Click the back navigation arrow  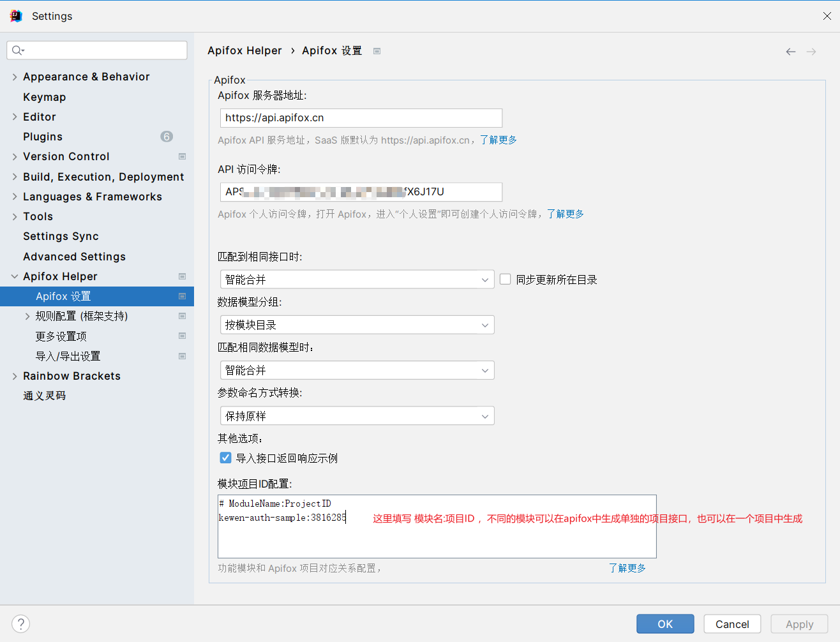tap(791, 52)
